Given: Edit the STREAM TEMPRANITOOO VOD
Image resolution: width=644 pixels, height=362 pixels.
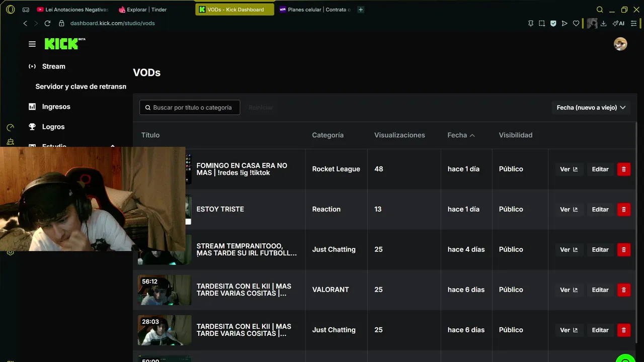Looking at the screenshot, I should coord(600,249).
